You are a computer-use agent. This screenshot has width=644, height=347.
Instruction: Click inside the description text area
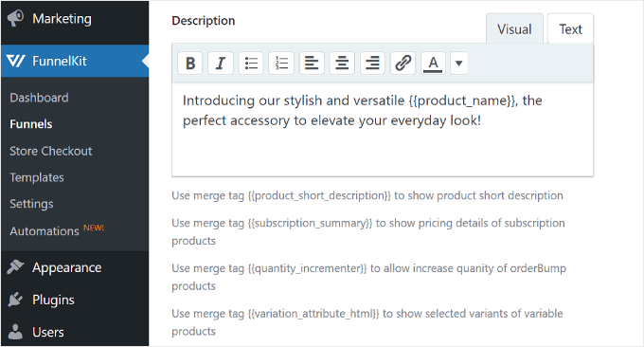coord(383,130)
